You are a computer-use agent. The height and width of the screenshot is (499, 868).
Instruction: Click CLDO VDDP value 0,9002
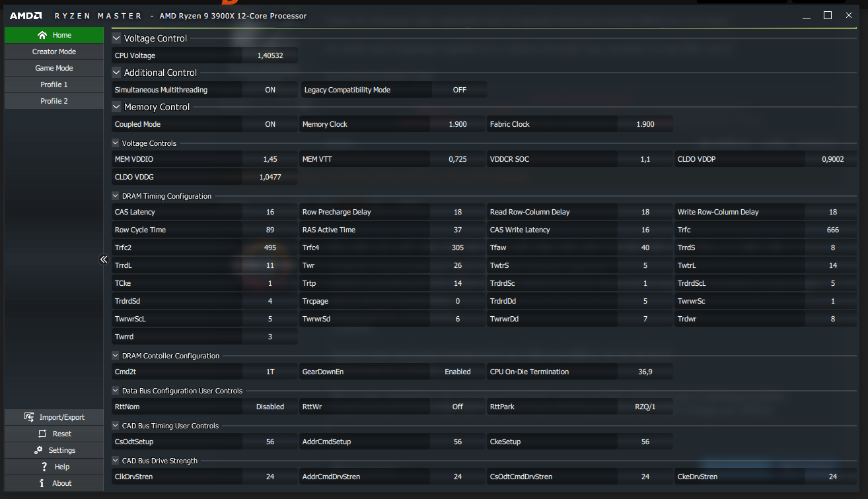pos(833,159)
